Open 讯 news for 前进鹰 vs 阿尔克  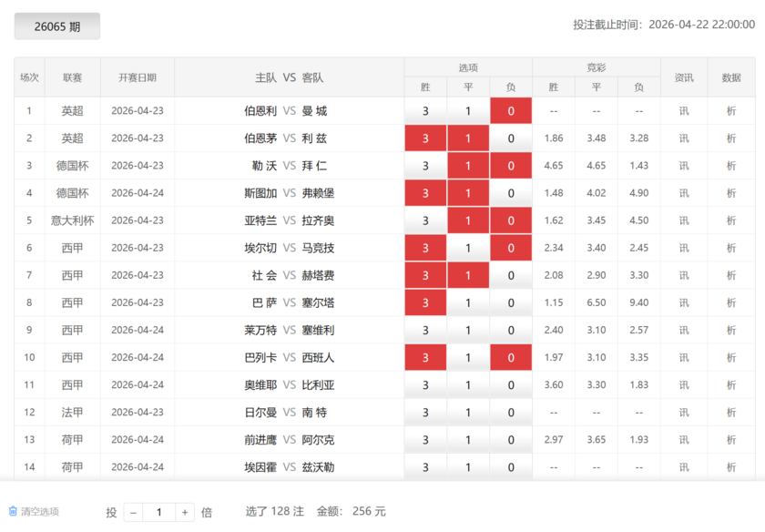(684, 438)
